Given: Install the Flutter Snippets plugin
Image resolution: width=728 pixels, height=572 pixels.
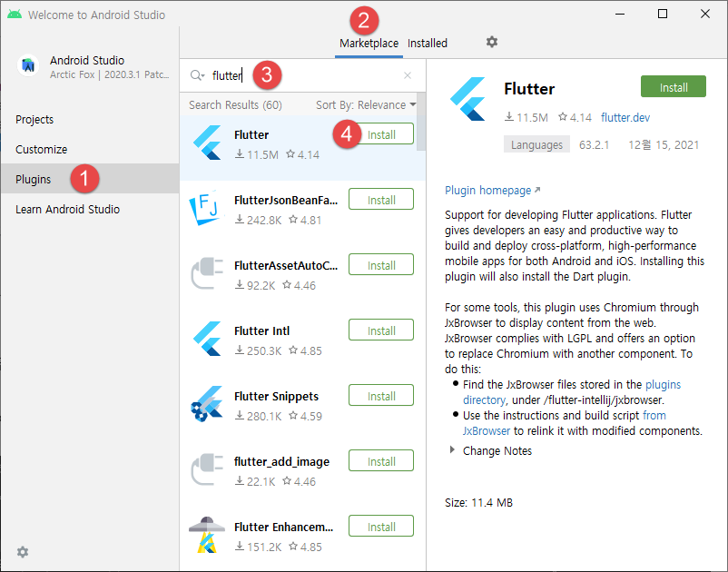Looking at the screenshot, I should tap(381, 396).
